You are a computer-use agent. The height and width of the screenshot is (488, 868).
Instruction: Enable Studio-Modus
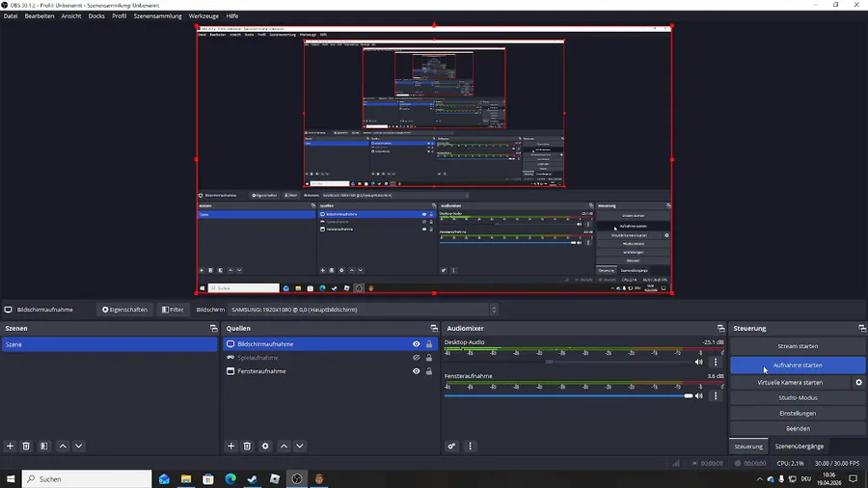click(x=798, y=397)
